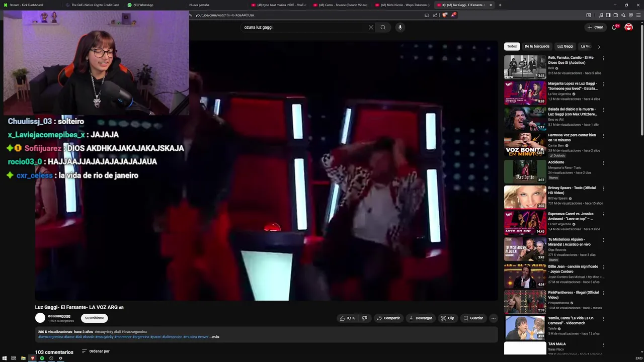This screenshot has height=362, width=644.
Task: Click the Guardar button
Action: [x=473, y=318]
